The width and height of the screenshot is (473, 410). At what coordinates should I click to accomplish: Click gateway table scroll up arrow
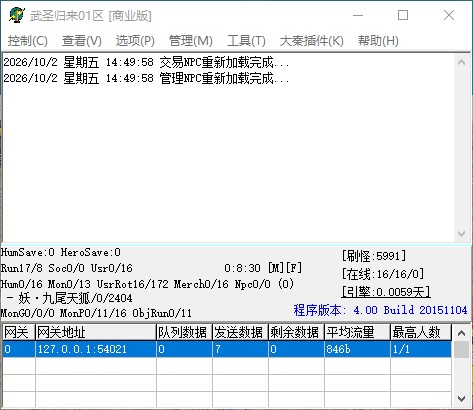click(462, 333)
